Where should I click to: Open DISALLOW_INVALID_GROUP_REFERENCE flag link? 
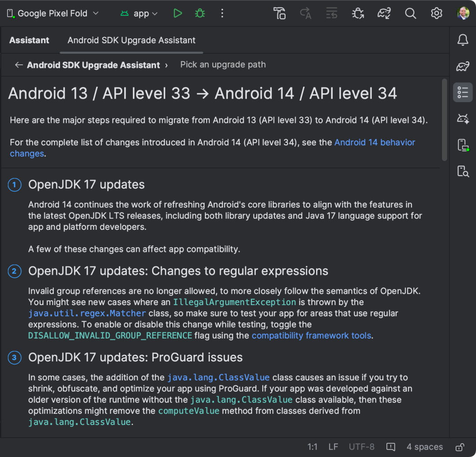pyautogui.click(x=110, y=335)
